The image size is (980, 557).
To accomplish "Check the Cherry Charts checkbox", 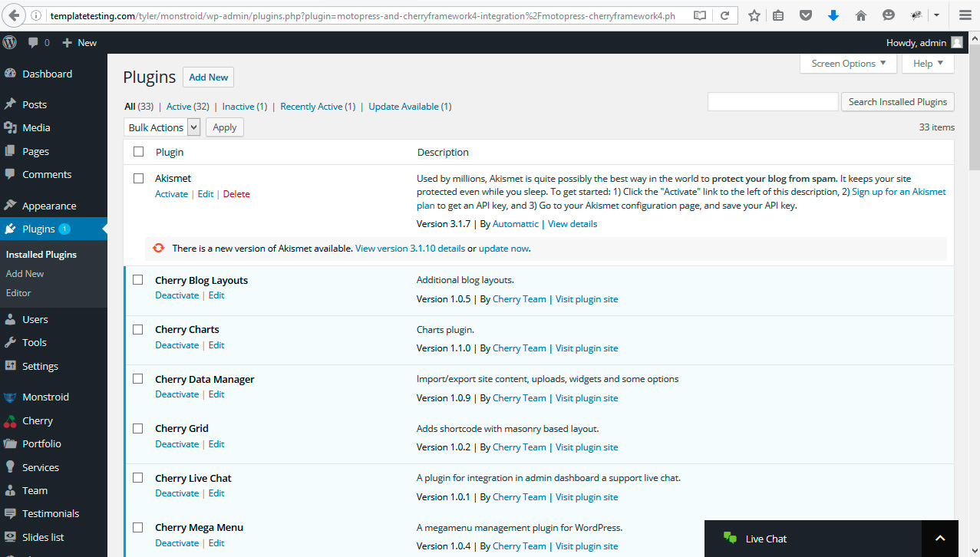I will (x=138, y=329).
